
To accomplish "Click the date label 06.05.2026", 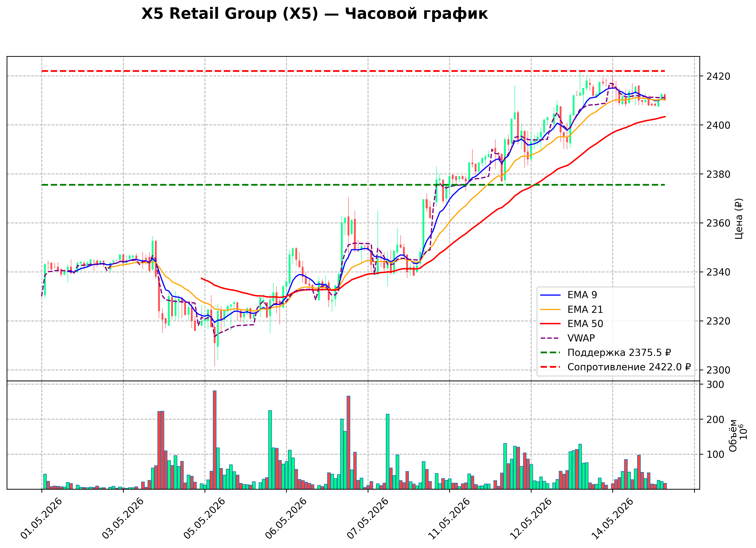I will pyautogui.click(x=286, y=518).
